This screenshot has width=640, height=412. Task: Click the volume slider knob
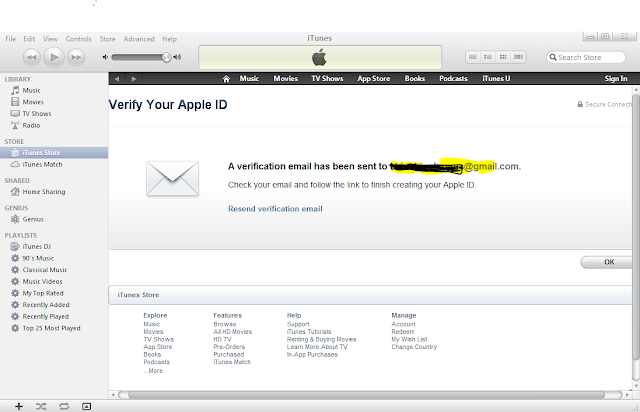(166, 57)
